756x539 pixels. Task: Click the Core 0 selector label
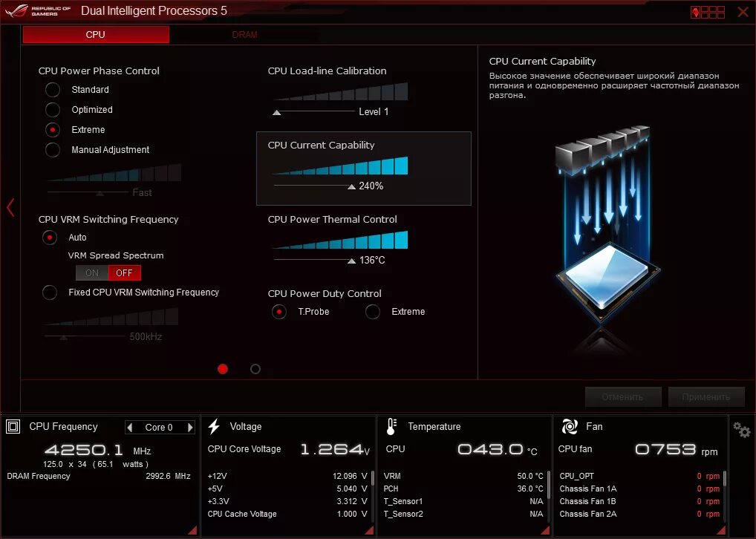[x=159, y=428]
